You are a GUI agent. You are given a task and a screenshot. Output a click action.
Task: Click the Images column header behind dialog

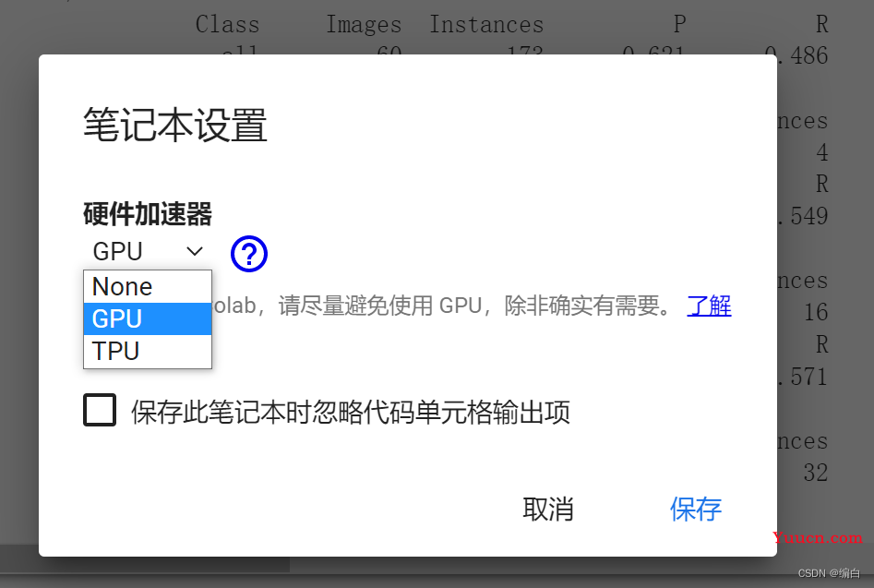(x=364, y=25)
